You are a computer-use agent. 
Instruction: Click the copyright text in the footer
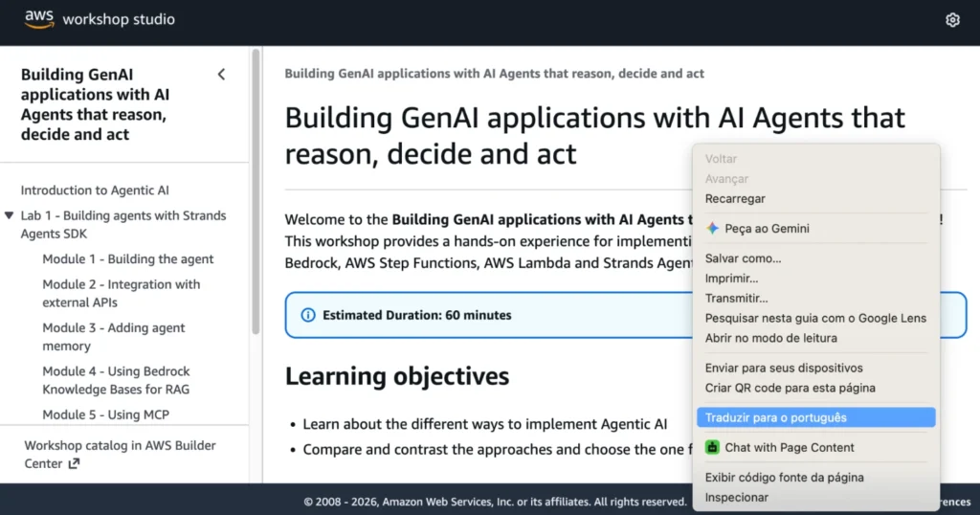[x=495, y=502]
